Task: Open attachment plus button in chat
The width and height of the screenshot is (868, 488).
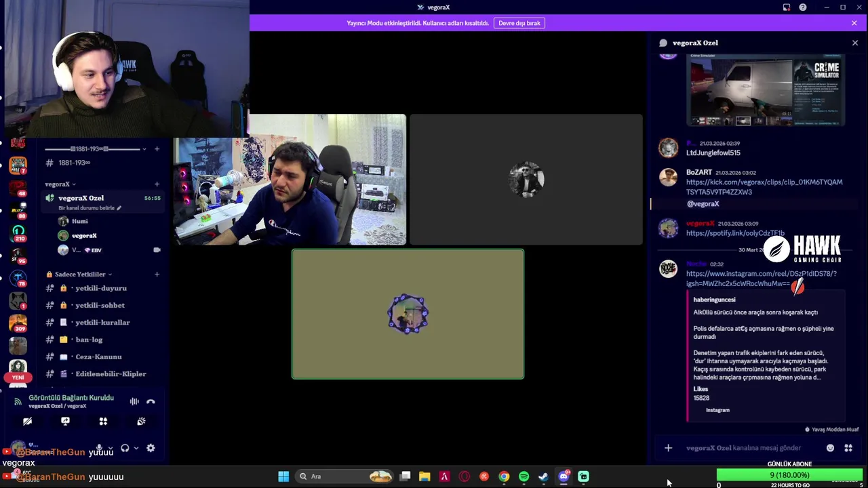Action: pyautogui.click(x=668, y=448)
